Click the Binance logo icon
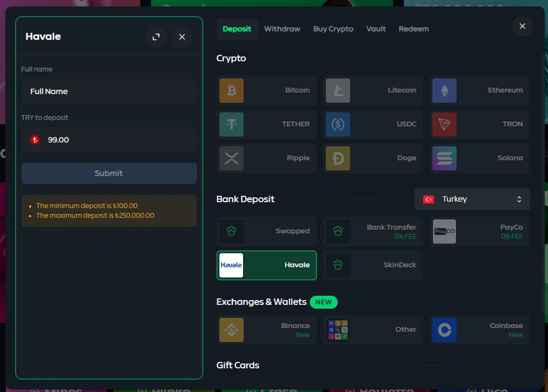 231,330
